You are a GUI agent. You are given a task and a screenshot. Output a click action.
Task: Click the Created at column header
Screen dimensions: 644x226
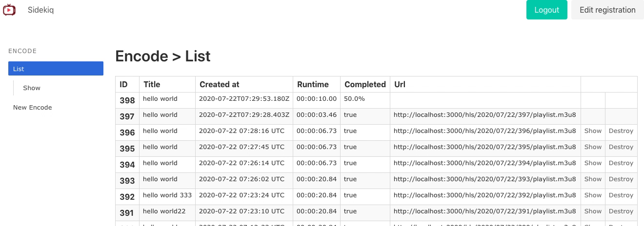[220, 84]
